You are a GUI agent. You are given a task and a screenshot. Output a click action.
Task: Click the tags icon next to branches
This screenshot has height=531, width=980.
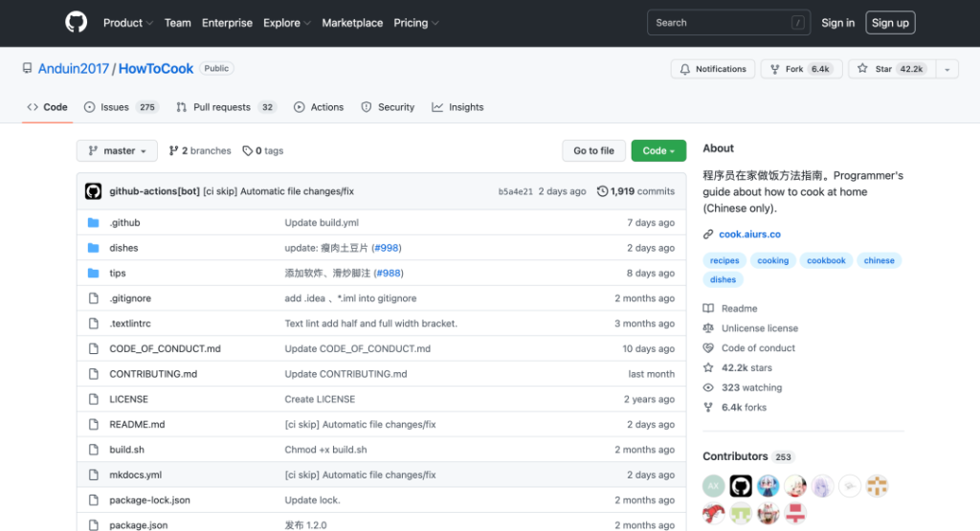247,151
